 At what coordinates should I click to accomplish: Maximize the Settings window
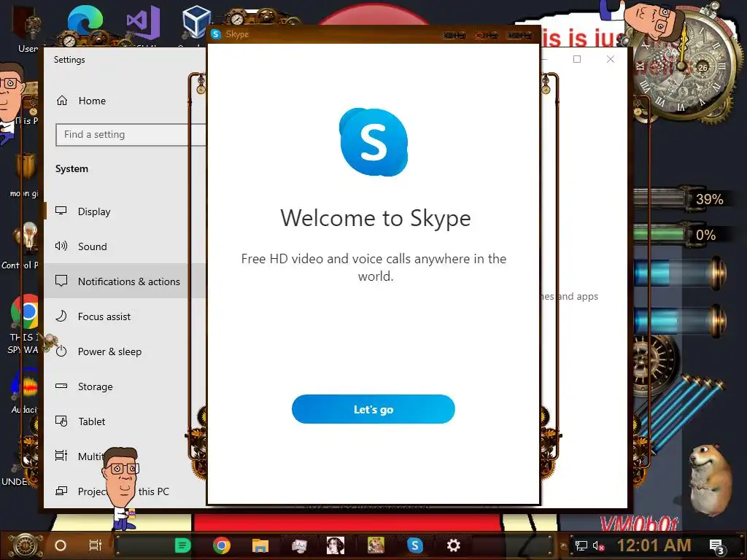(x=577, y=59)
